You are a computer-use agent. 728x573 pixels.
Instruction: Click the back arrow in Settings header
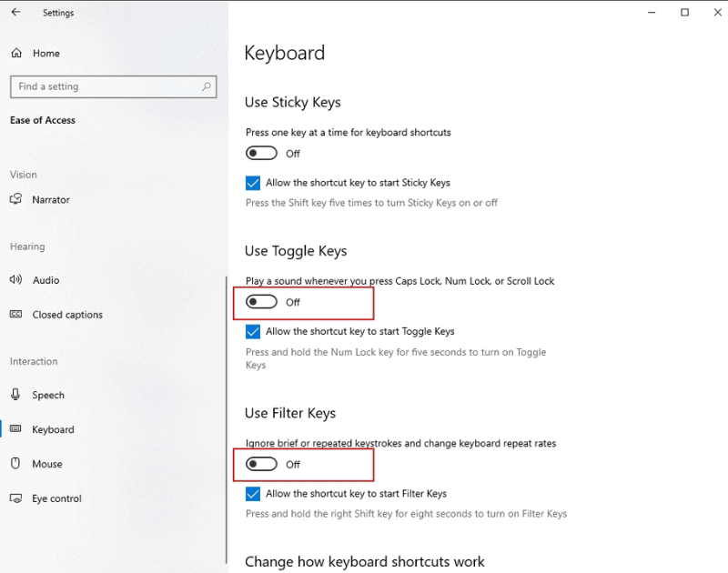(15, 13)
